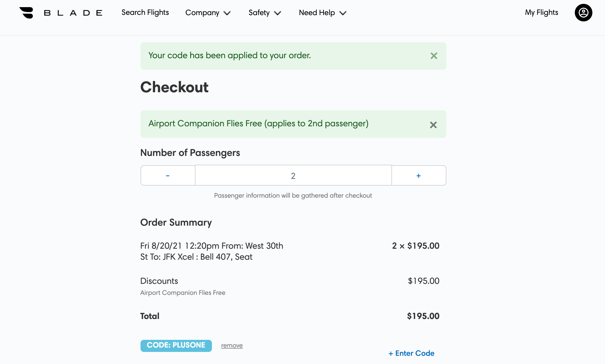
Task: Click the BLADE logo icon
Action: 26,13
